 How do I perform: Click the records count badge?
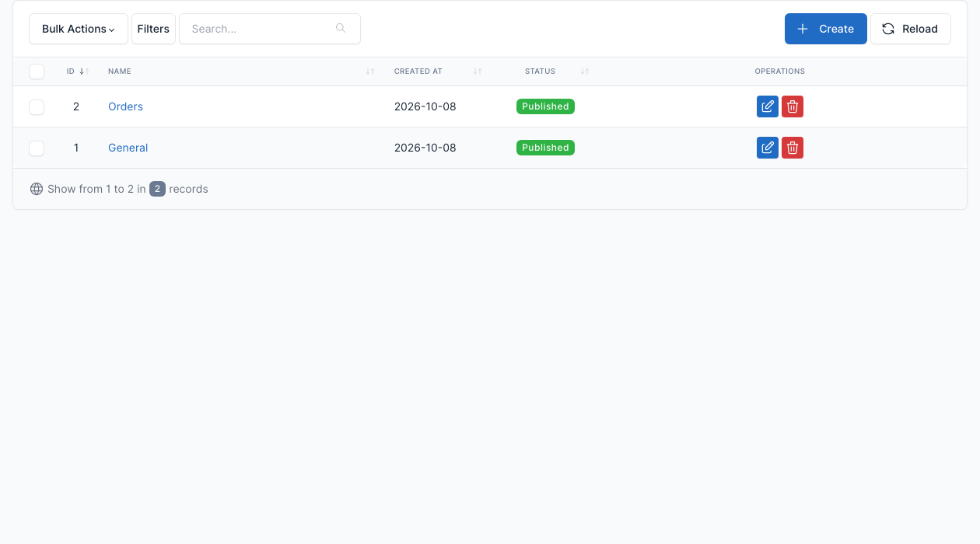click(x=157, y=189)
